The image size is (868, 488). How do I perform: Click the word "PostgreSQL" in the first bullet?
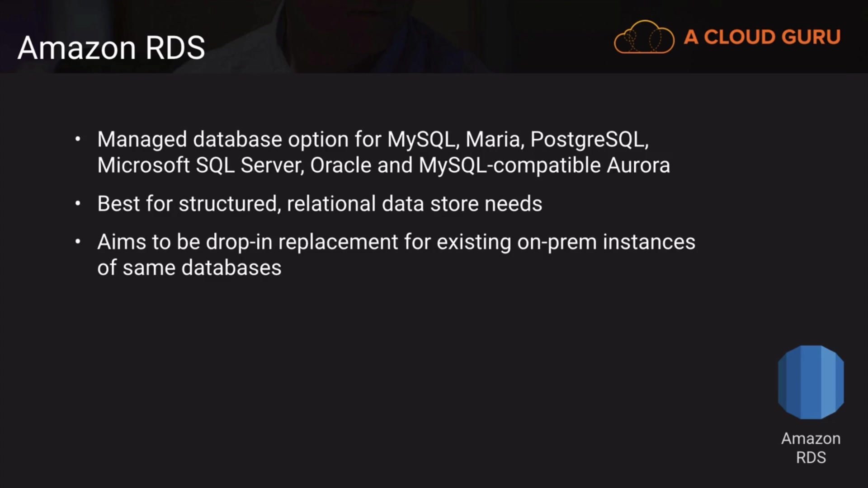point(589,139)
